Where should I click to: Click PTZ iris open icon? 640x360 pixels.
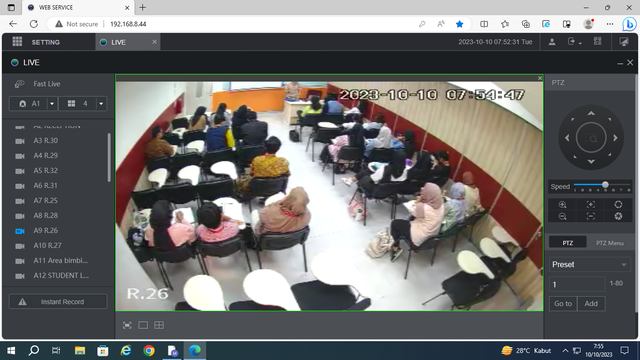coord(618,204)
